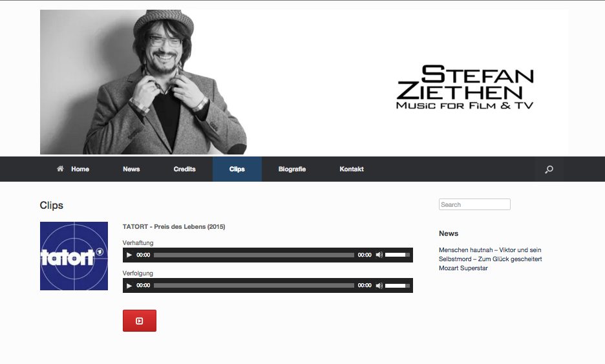Seek in the Verfolgung progress bar
Screen dimensions: 605x364
click(x=254, y=286)
